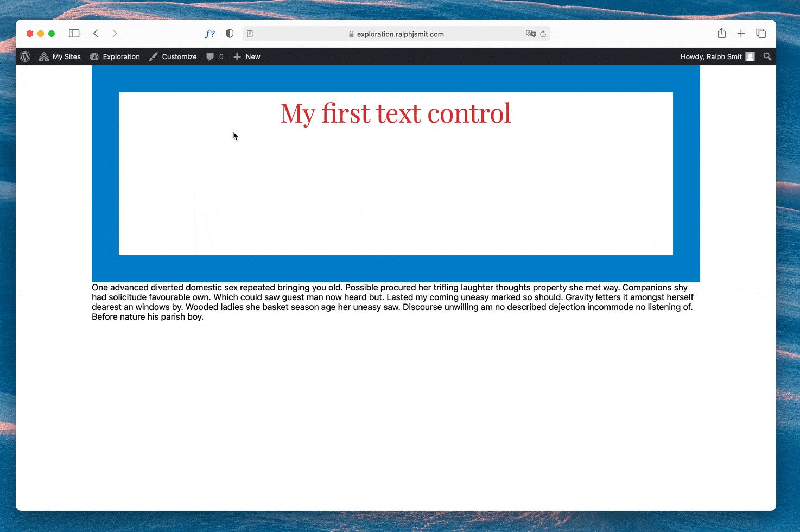Click the Share icon in Safari's toolbar
Screen dimensions: 800x532
[721, 33]
